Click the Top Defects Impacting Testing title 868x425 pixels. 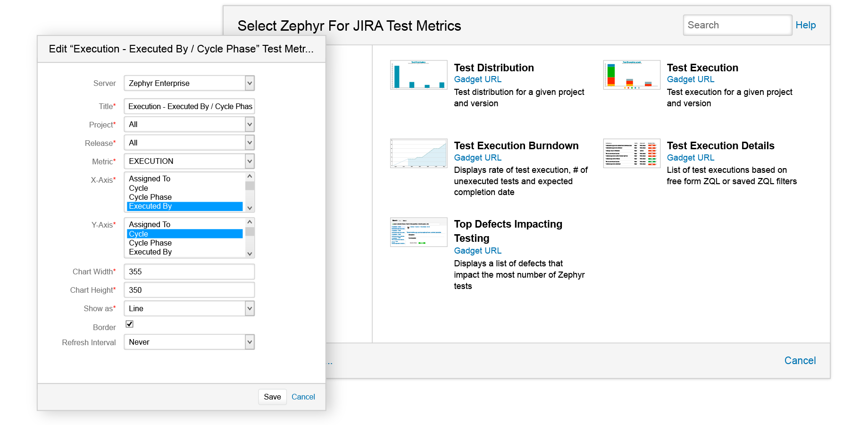508,231
